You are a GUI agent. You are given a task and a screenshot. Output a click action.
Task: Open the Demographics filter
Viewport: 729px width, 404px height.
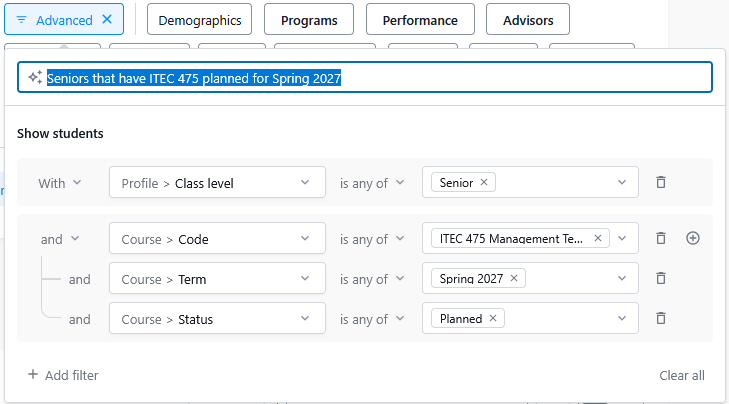[199, 20]
